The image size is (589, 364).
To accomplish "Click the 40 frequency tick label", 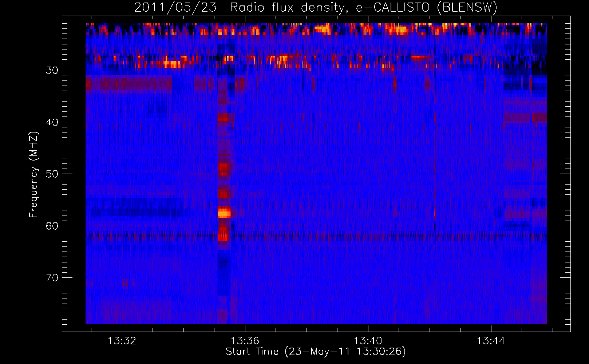I will [52, 122].
